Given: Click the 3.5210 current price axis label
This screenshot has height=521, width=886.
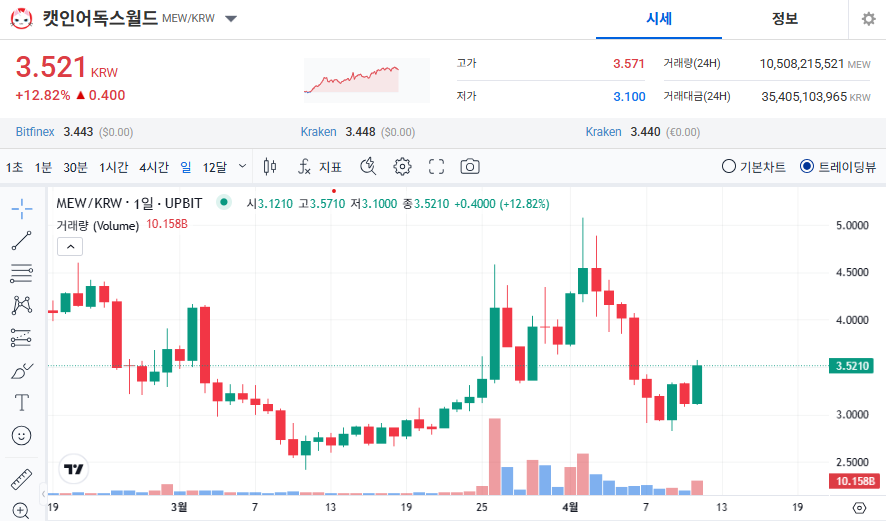Looking at the screenshot, I should (x=851, y=366).
